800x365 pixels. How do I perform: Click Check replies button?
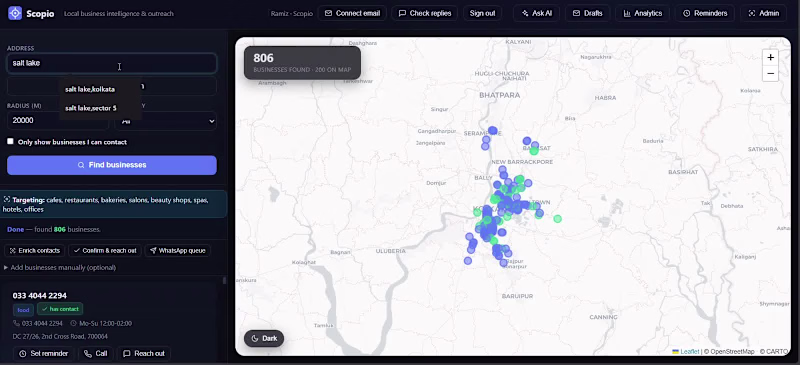point(424,13)
